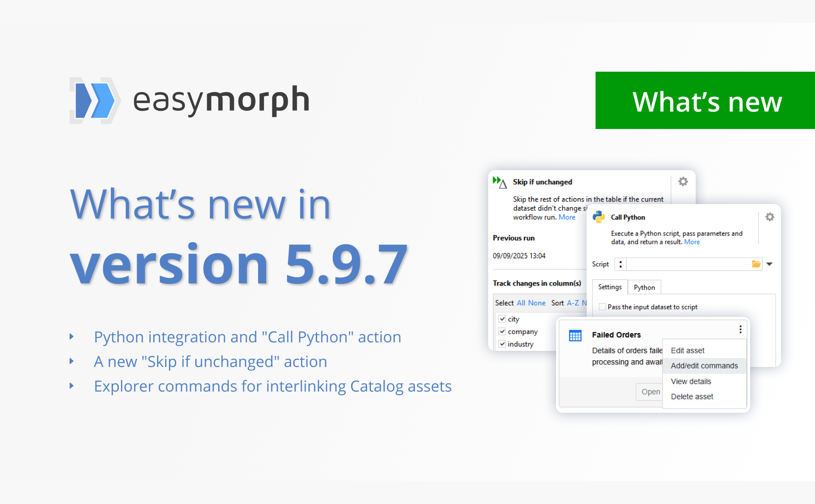Screen dimensions: 815x504
Task: Click the Failed Orders title text
Action: [x=616, y=335]
